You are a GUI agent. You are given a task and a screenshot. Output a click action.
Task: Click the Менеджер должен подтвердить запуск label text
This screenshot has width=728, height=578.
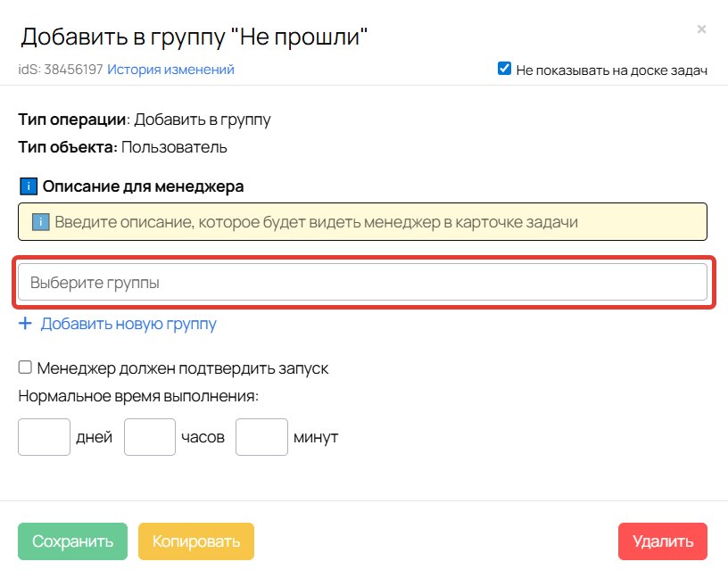(183, 367)
